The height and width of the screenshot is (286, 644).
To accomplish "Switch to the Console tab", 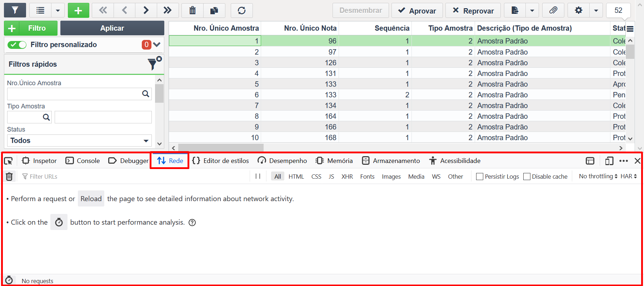I will point(83,161).
